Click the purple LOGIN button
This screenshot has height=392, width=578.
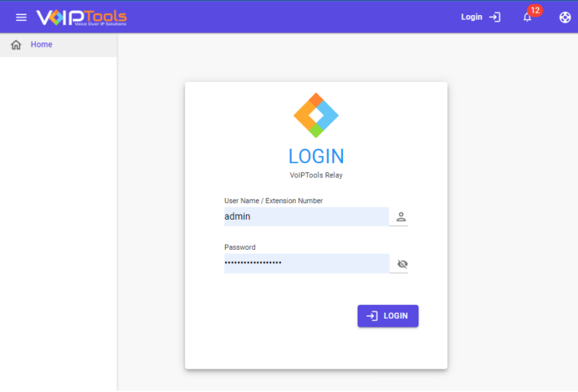click(x=388, y=316)
